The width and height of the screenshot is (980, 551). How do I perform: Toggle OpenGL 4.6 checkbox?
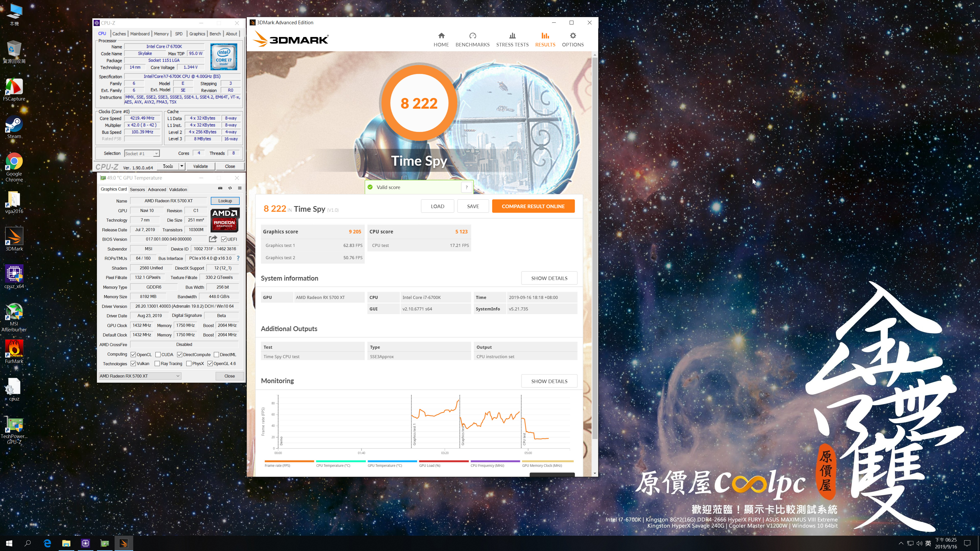point(210,364)
